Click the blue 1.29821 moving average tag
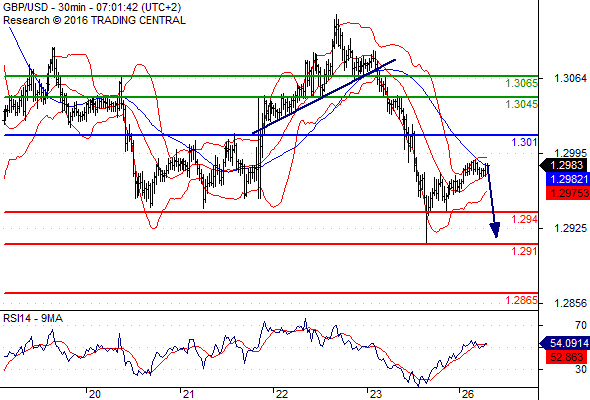This screenshot has height=400, width=590. point(568,179)
